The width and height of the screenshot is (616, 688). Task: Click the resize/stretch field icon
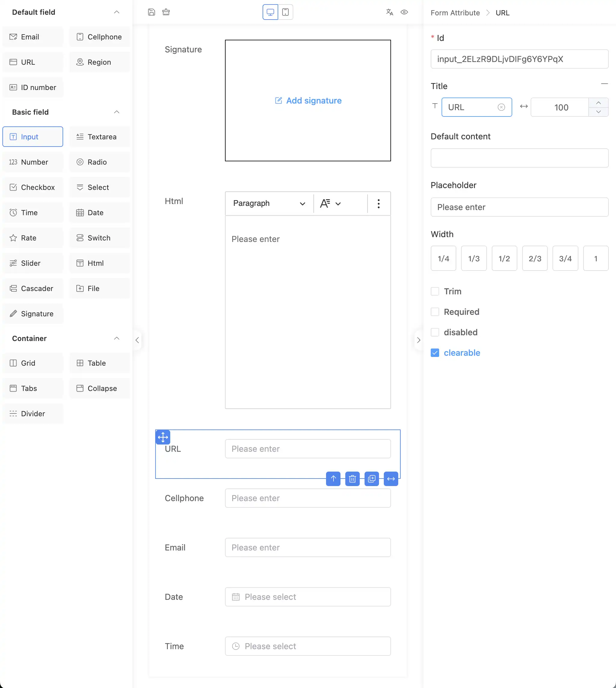tap(391, 479)
